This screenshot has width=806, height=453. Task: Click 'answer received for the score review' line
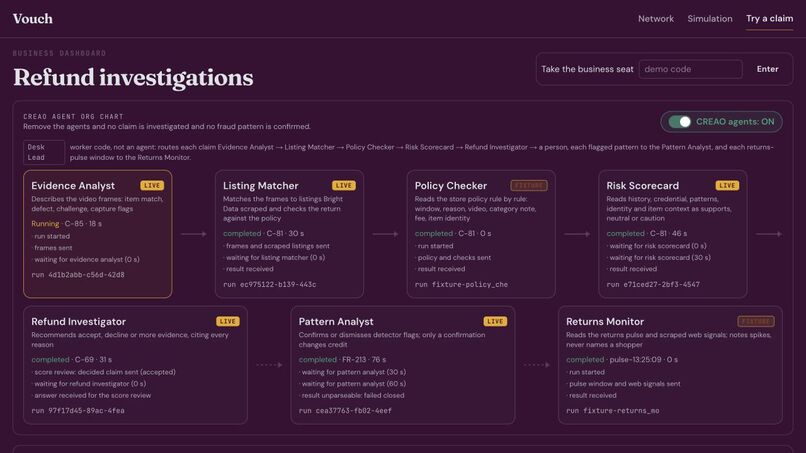coord(91,395)
